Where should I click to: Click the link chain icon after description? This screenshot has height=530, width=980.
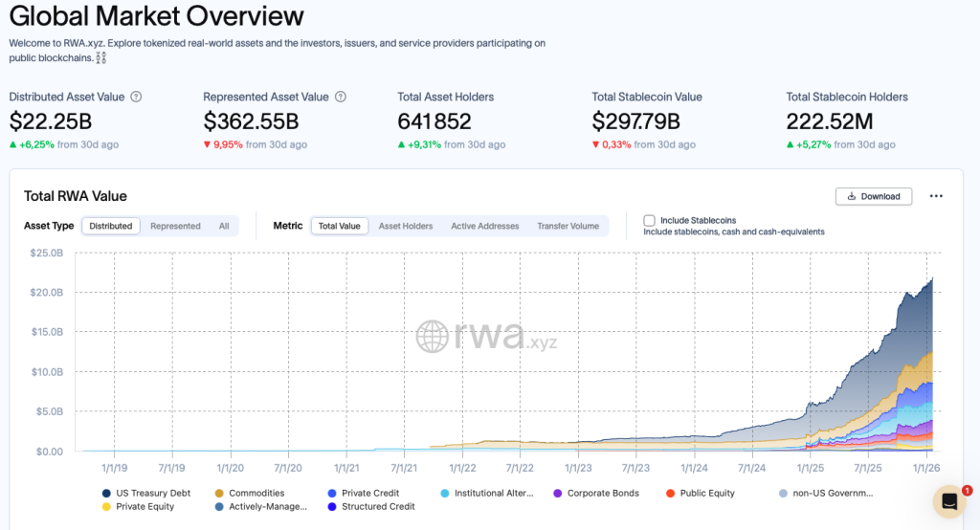tap(101, 58)
